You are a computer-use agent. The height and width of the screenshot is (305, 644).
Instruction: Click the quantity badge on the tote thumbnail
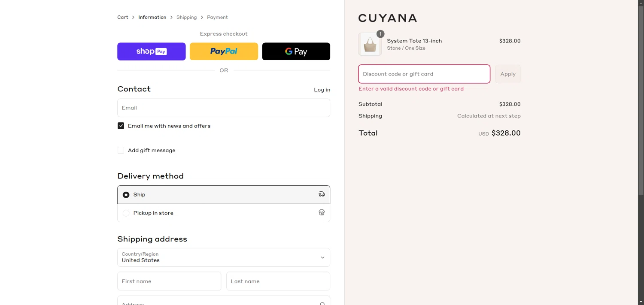(380, 34)
